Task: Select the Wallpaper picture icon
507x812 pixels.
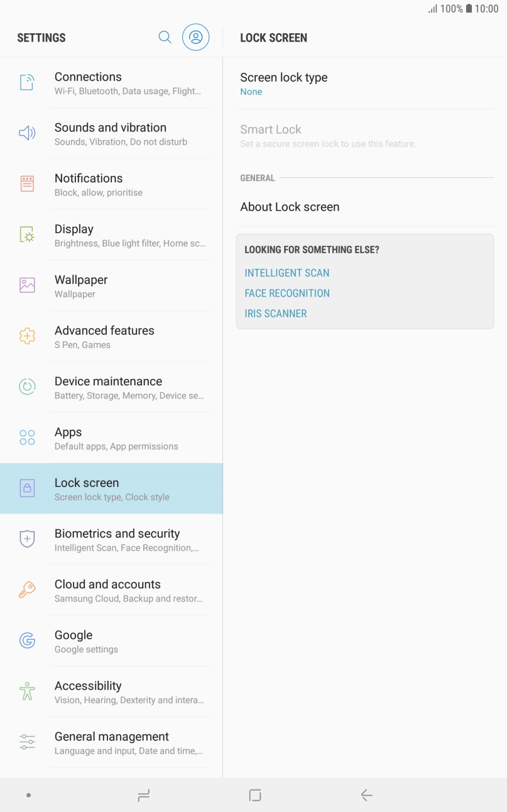Action: click(27, 285)
